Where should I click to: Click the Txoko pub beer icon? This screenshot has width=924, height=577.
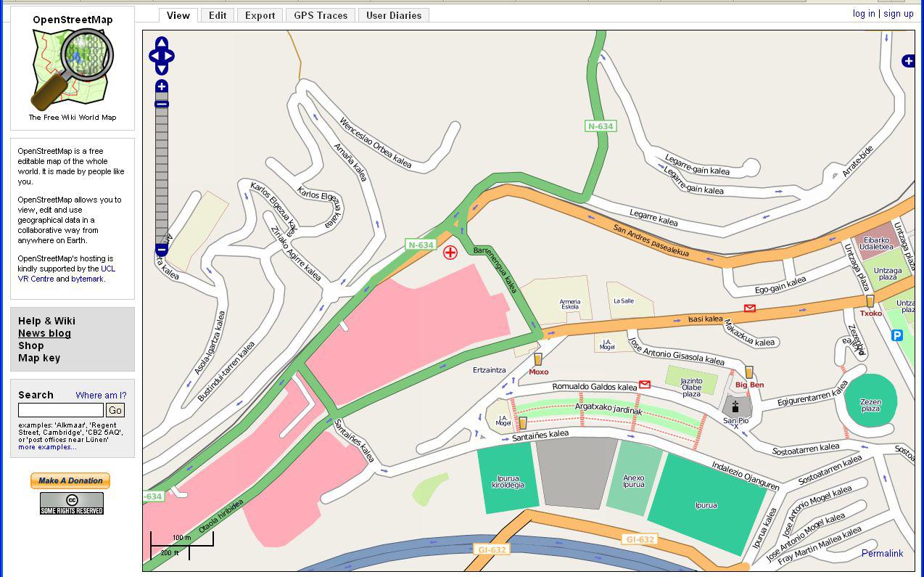[870, 301]
